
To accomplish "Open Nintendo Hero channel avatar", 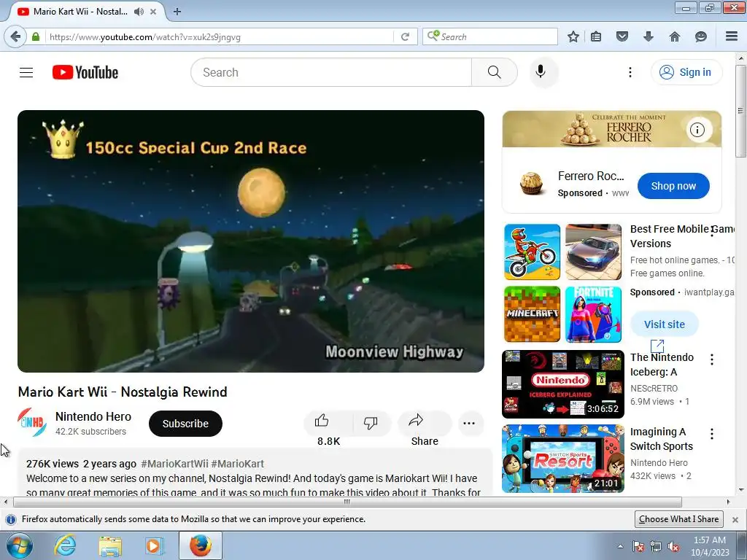I will coord(32,422).
